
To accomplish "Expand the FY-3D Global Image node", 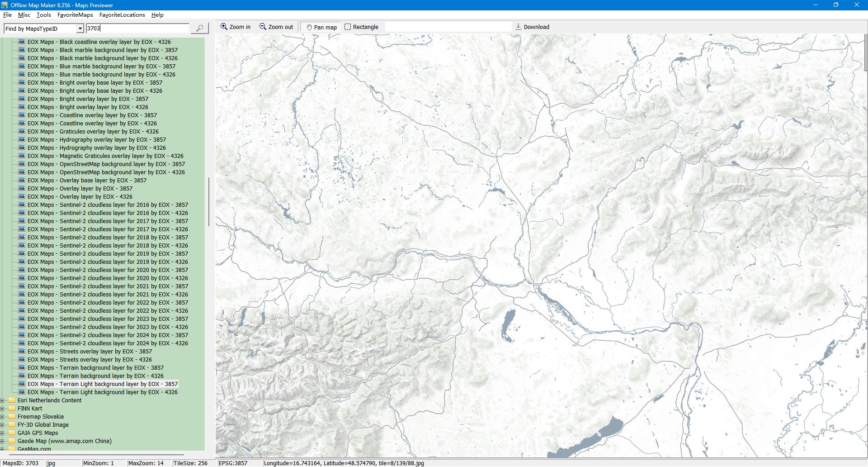I will 3,425.
